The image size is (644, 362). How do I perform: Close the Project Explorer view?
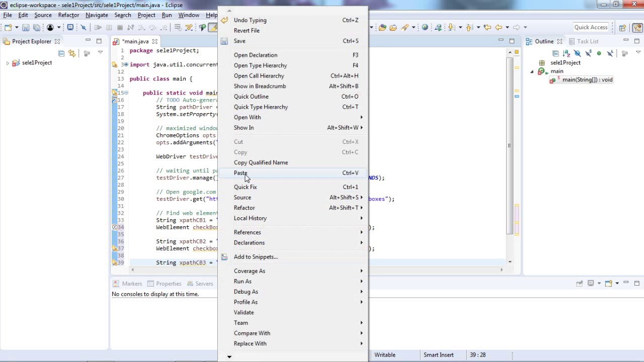coord(57,42)
